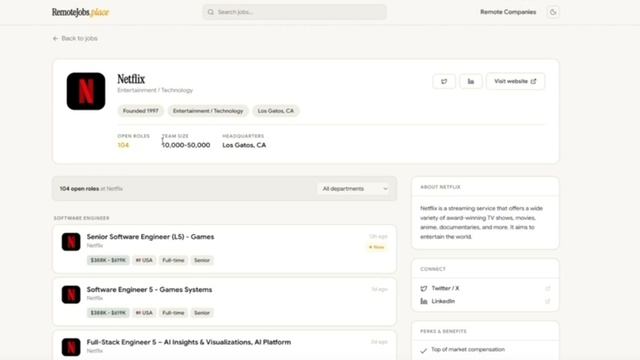This screenshot has height=360, width=640.
Task: Open Senior Software Engineer (L5) - Games job
Action: (150, 237)
